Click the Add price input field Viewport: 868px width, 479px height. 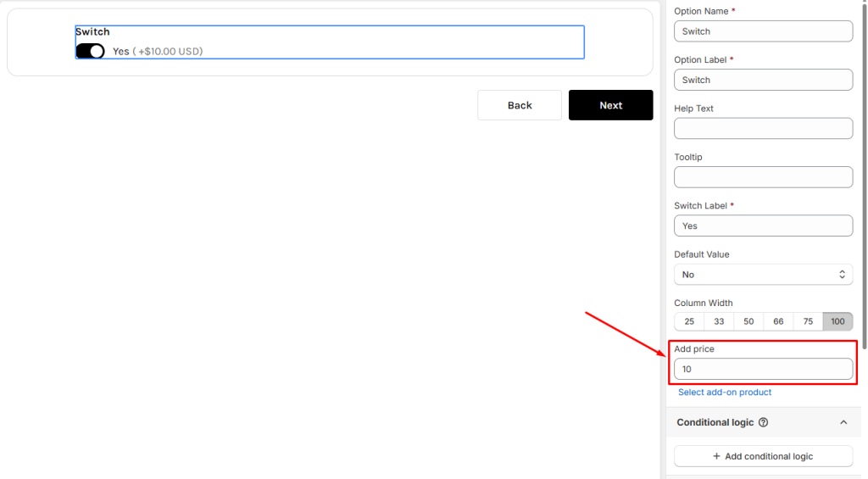pyautogui.click(x=763, y=369)
